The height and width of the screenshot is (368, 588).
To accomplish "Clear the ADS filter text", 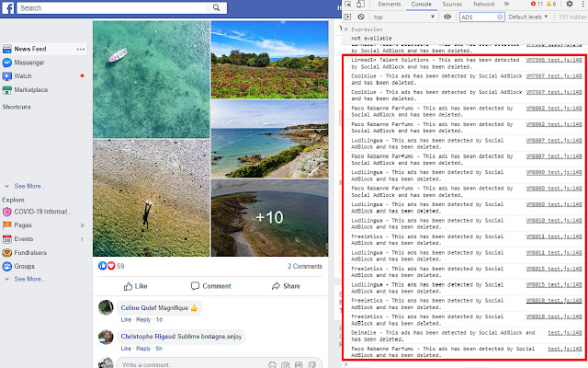I will click(500, 17).
